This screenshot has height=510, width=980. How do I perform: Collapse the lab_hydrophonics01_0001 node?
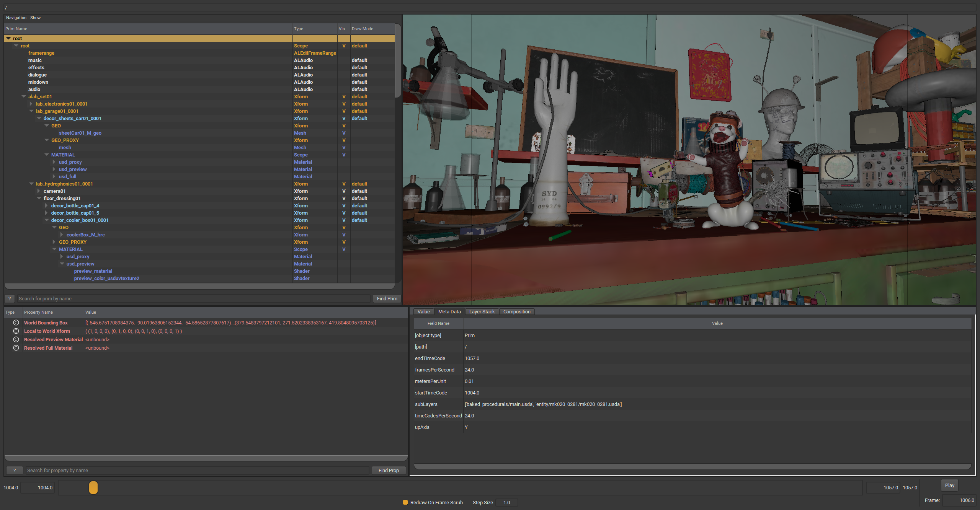(31, 184)
